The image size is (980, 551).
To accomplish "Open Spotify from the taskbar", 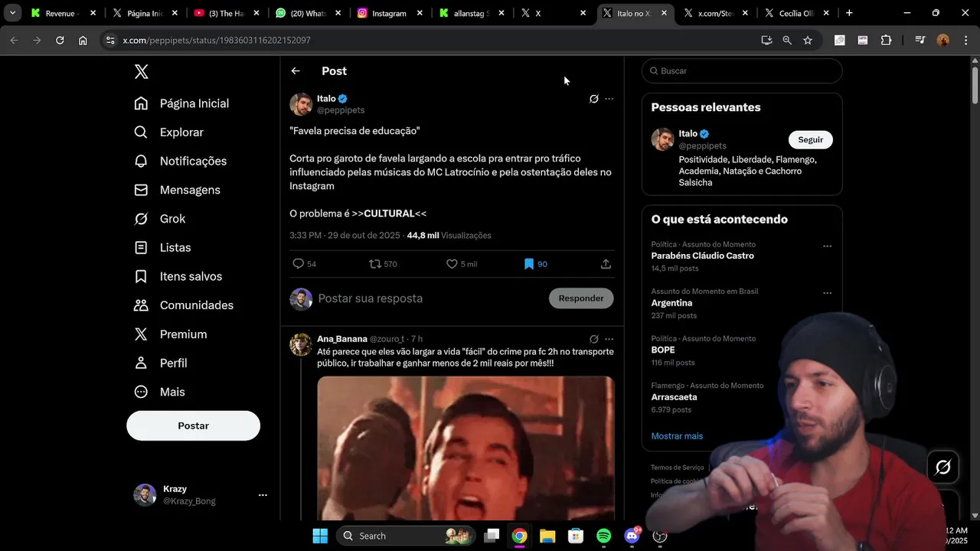I will click(603, 536).
